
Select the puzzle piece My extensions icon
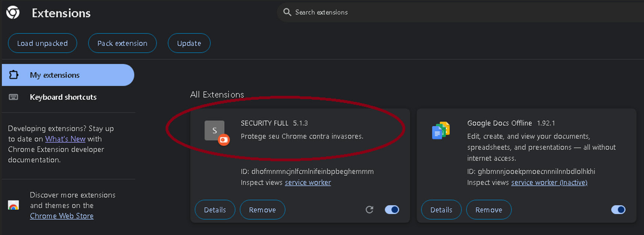[14, 75]
